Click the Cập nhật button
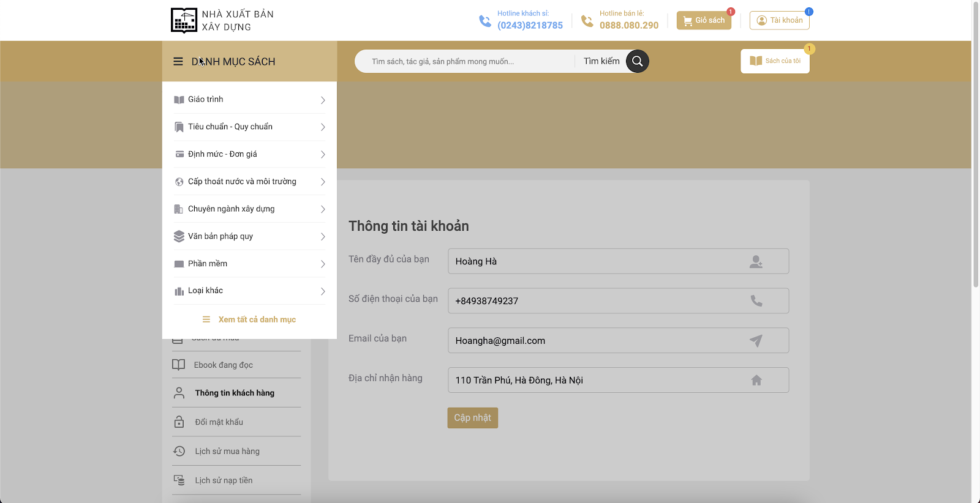Screen dimensions: 980x503 tap(472, 418)
